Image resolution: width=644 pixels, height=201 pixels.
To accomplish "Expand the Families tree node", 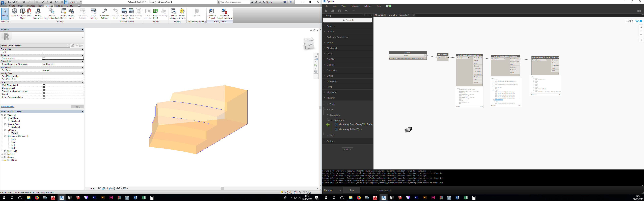I will click(2, 154).
